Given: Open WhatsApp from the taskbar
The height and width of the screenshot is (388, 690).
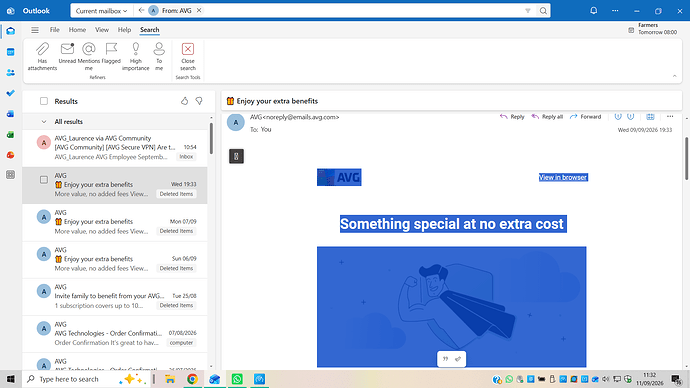Looking at the screenshot, I should tap(237, 379).
